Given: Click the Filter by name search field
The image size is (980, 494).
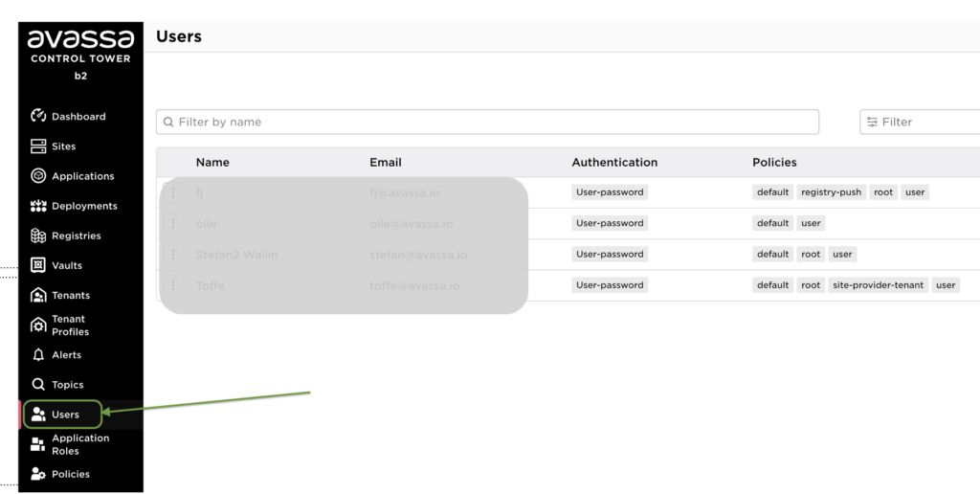Looking at the screenshot, I should point(488,122).
